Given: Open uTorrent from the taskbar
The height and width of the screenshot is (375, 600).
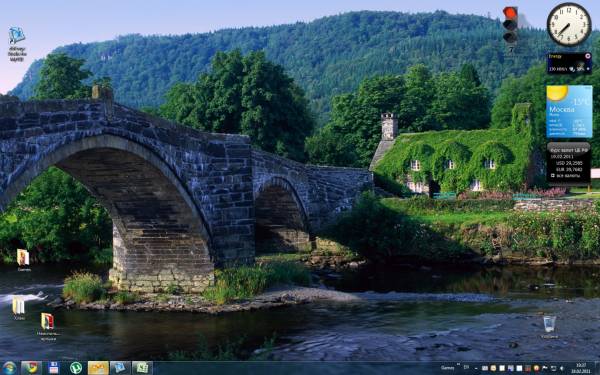Looking at the screenshot, I should pyautogui.click(x=76, y=368).
